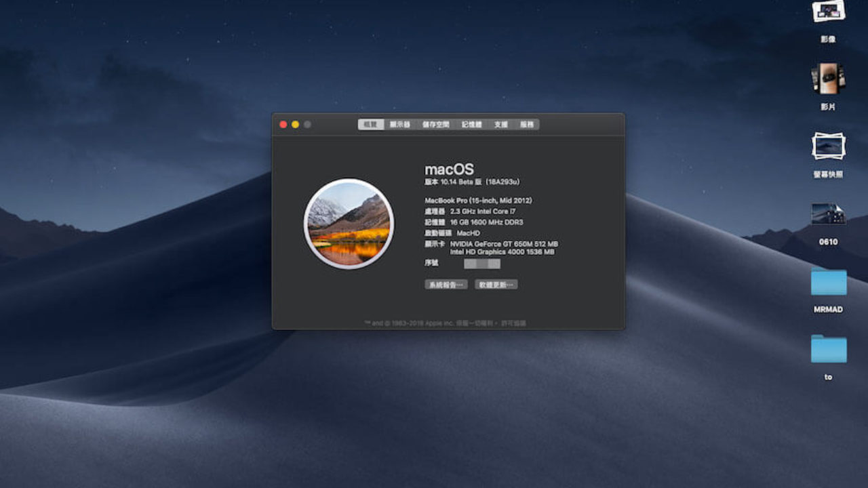
Task: Click the "16 GB 1600 MHz DDR3" memory value
Action: [487, 222]
